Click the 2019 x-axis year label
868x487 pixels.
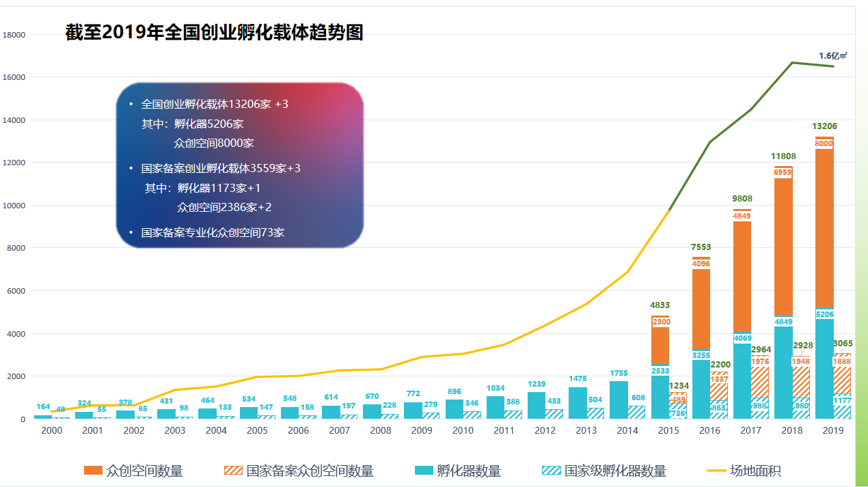pos(832,430)
